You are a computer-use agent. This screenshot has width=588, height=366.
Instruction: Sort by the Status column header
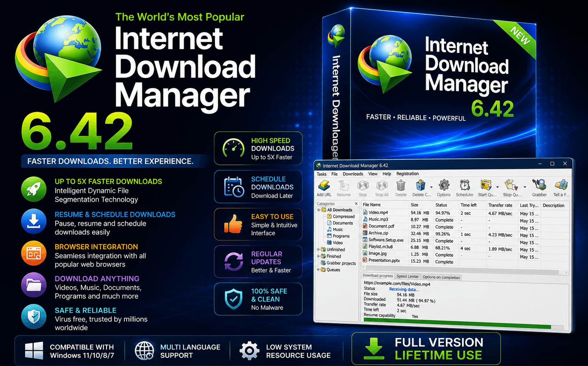pyautogui.click(x=446, y=205)
